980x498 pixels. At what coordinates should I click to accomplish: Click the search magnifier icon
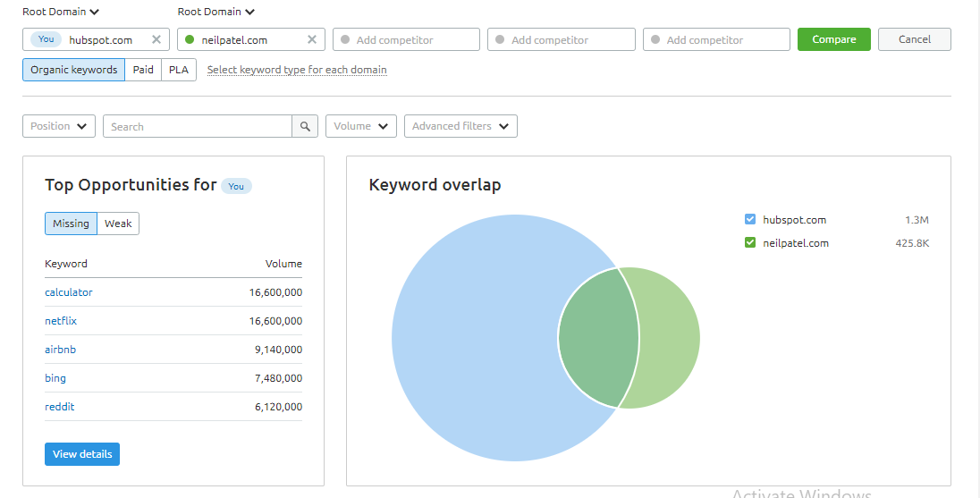click(x=305, y=126)
